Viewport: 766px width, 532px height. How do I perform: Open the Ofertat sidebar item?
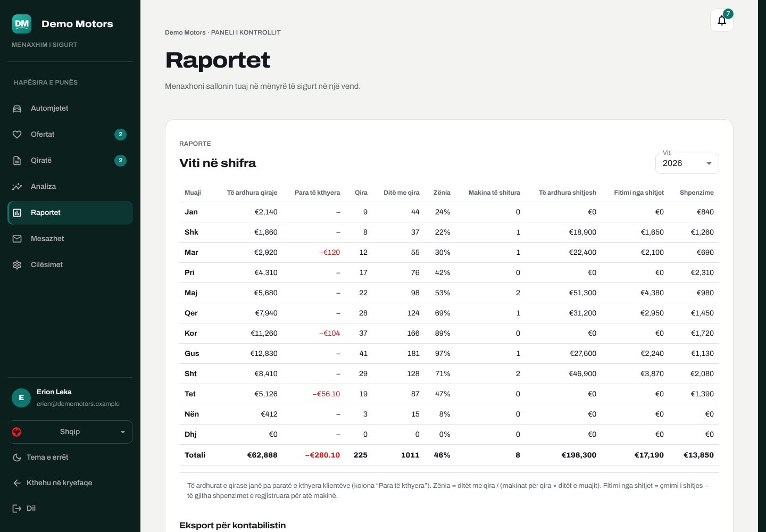(70, 135)
